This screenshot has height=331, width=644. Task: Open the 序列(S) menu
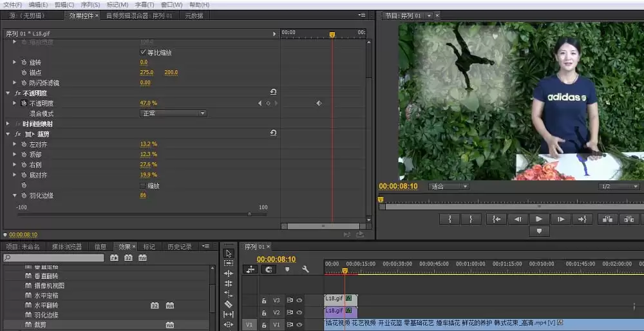pyautogui.click(x=90, y=5)
